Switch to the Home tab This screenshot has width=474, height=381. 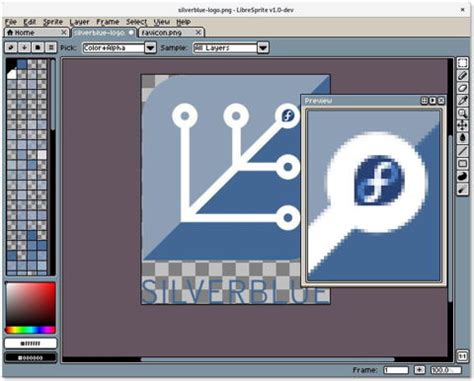(36, 32)
